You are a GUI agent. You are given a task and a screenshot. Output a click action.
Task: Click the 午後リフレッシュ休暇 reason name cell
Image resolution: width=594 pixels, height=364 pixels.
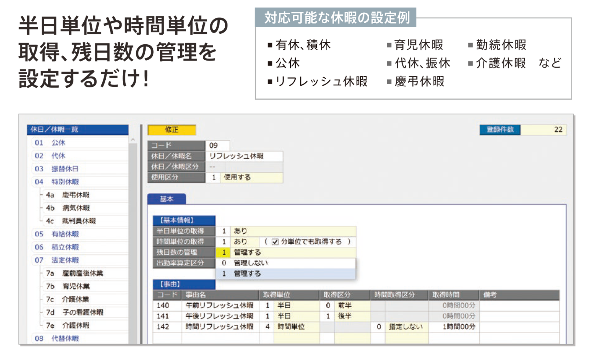[220, 316]
